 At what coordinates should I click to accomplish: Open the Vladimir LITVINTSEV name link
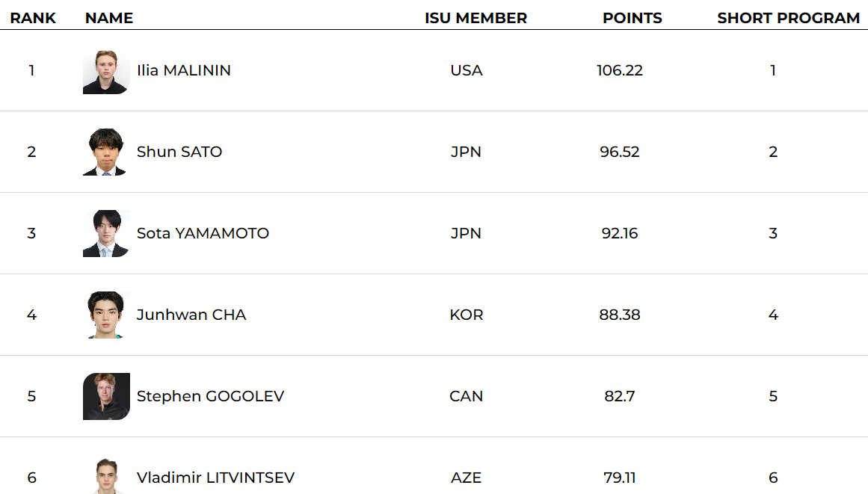[215, 478]
